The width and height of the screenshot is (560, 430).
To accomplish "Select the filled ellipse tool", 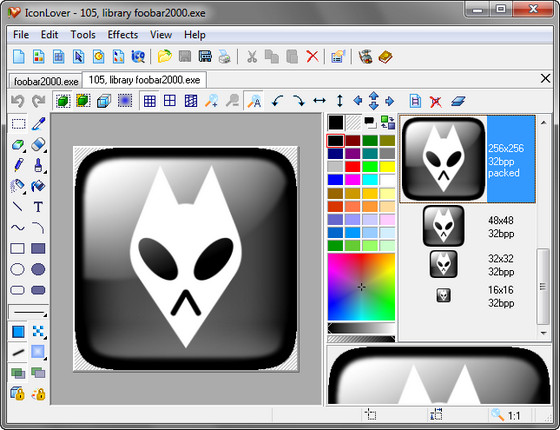I will (38, 269).
